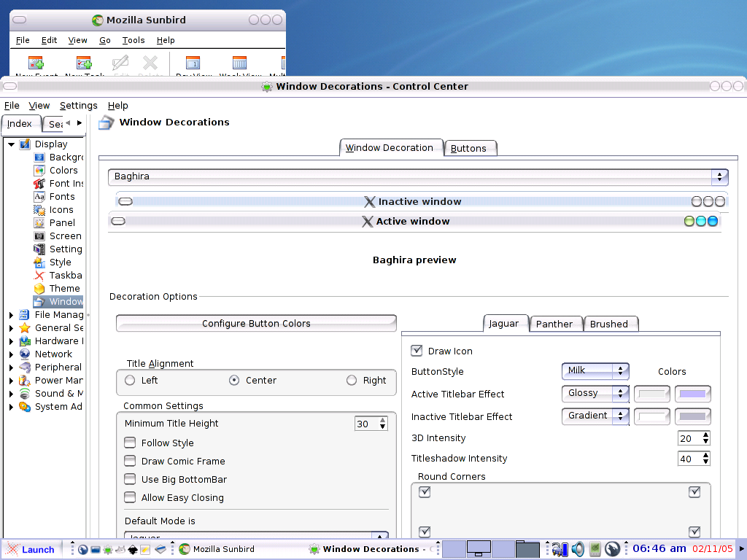
Task: Select the Window Decorations tree entry
Action: tap(58, 301)
